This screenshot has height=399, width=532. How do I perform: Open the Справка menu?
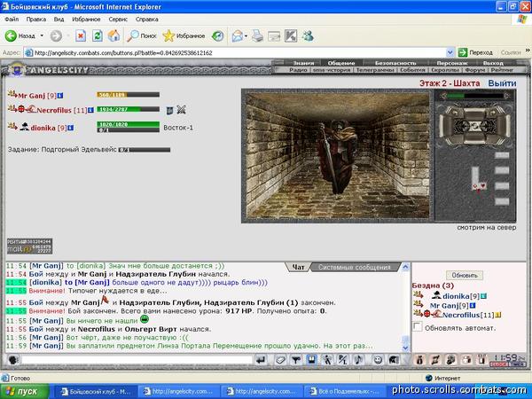tap(147, 20)
